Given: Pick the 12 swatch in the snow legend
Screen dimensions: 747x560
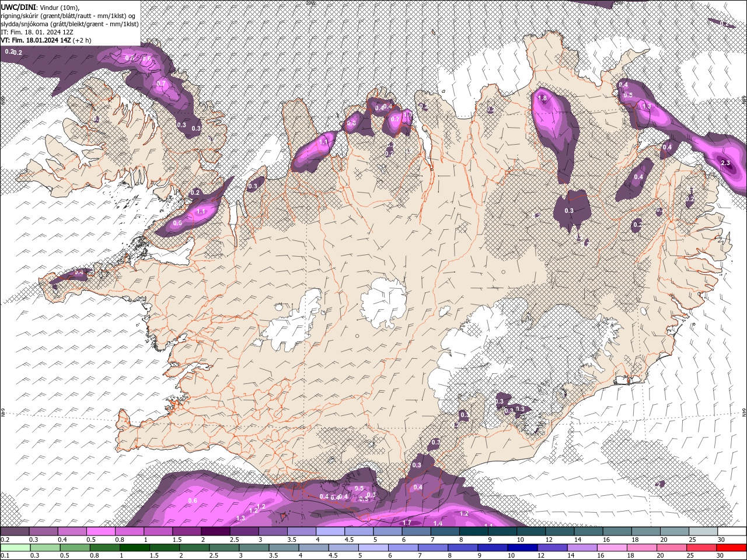Looking at the screenshot, I should click(559, 531).
